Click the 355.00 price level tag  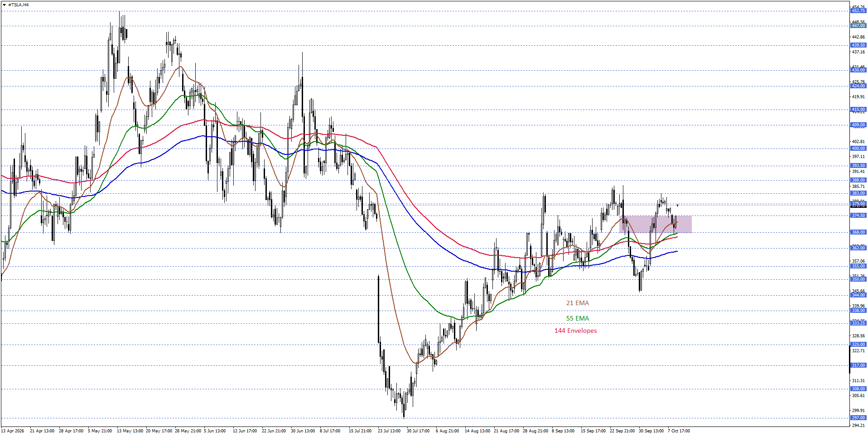[x=858, y=266]
